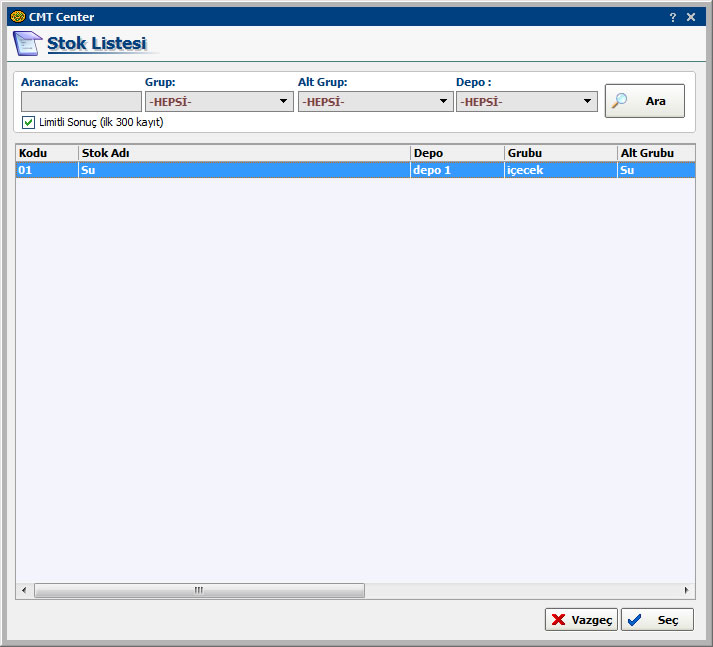The width and height of the screenshot is (713, 647).
Task: Click the Alt Grubu column header
Action: pos(655,153)
